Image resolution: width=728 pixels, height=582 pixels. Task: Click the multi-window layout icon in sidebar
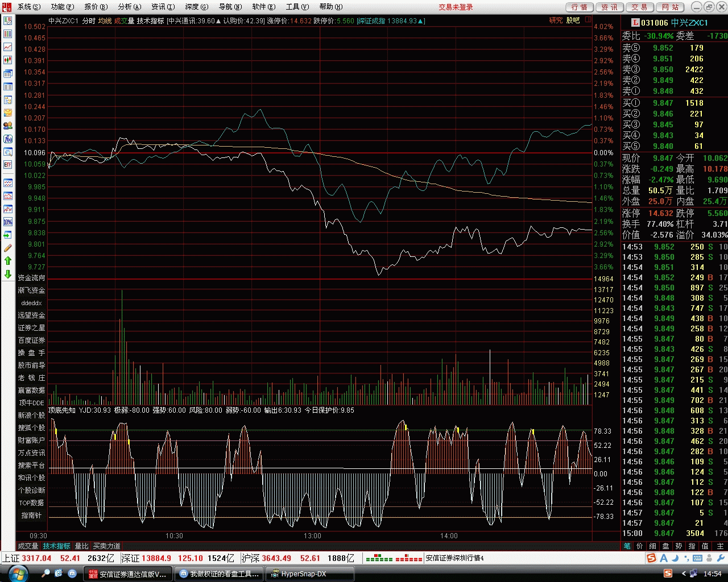pos(8,74)
